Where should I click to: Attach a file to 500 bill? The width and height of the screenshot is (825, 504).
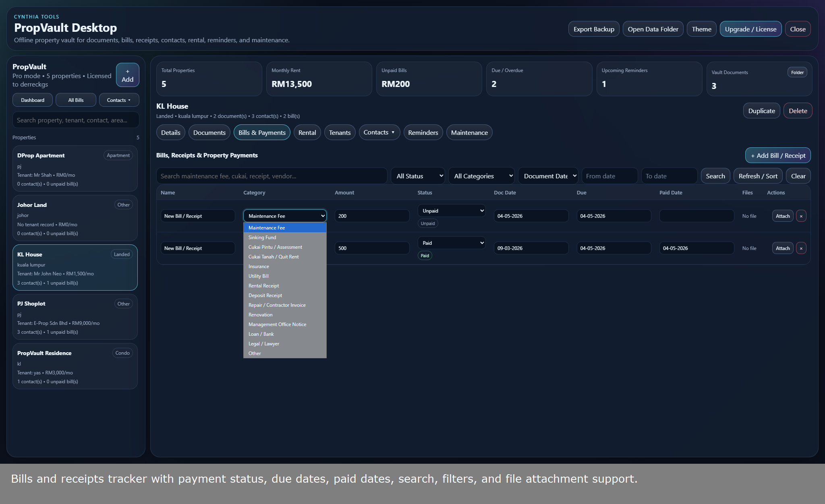(x=783, y=248)
